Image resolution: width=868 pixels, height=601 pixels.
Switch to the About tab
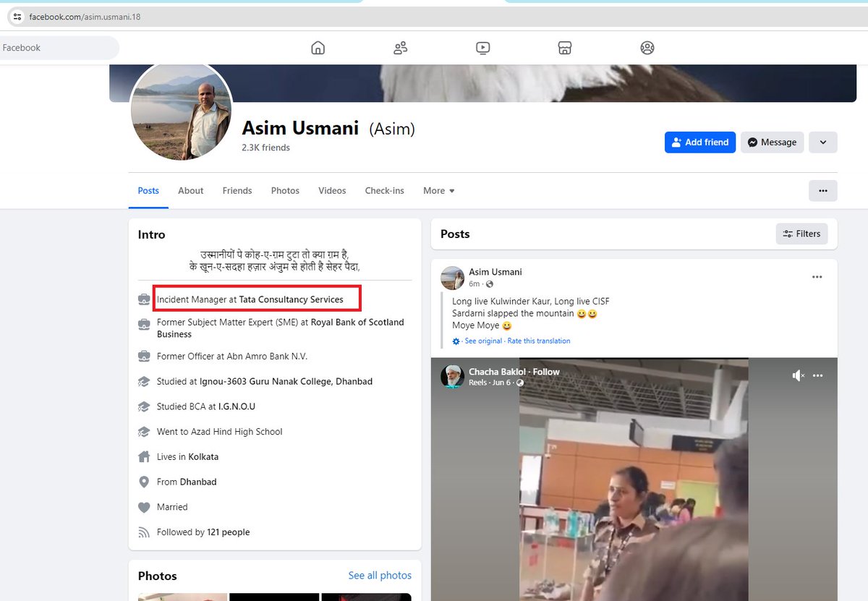pyautogui.click(x=191, y=191)
